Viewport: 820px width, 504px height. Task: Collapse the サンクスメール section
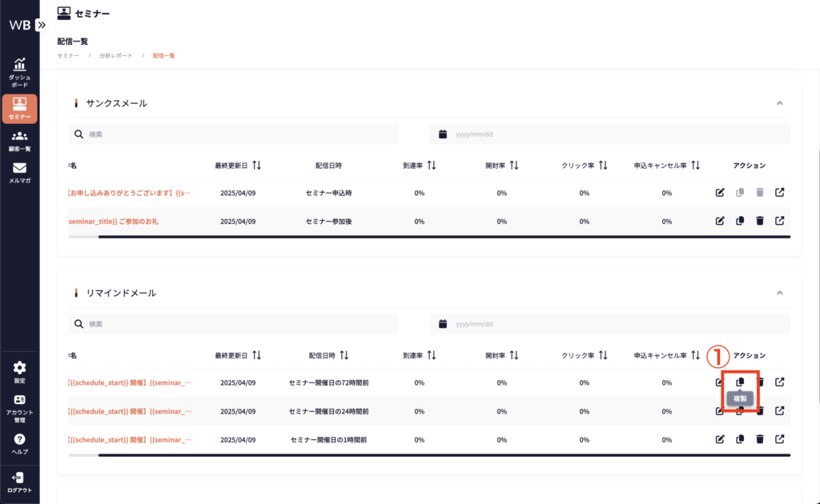(x=779, y=103)
